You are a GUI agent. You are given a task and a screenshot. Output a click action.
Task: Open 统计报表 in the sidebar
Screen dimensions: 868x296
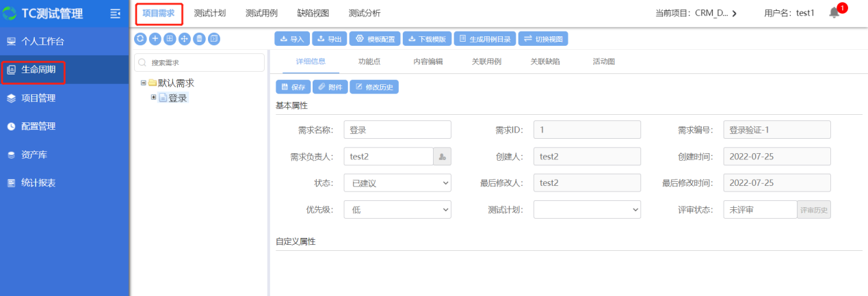64,183
